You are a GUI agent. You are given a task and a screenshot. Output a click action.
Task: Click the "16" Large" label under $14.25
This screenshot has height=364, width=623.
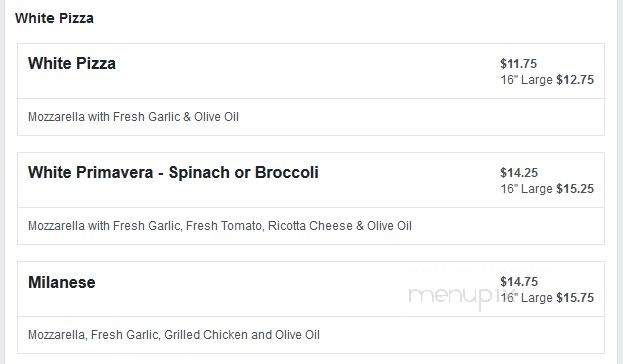526,189
